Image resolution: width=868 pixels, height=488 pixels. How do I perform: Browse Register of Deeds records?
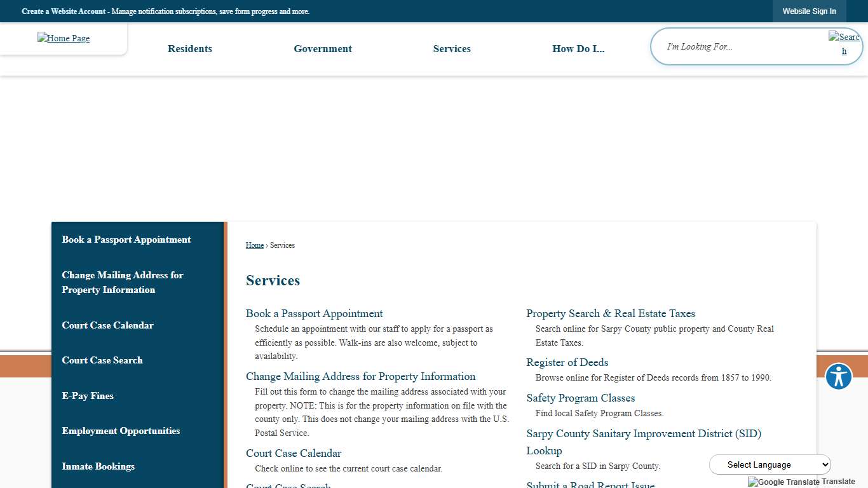[x=567, y=362]
